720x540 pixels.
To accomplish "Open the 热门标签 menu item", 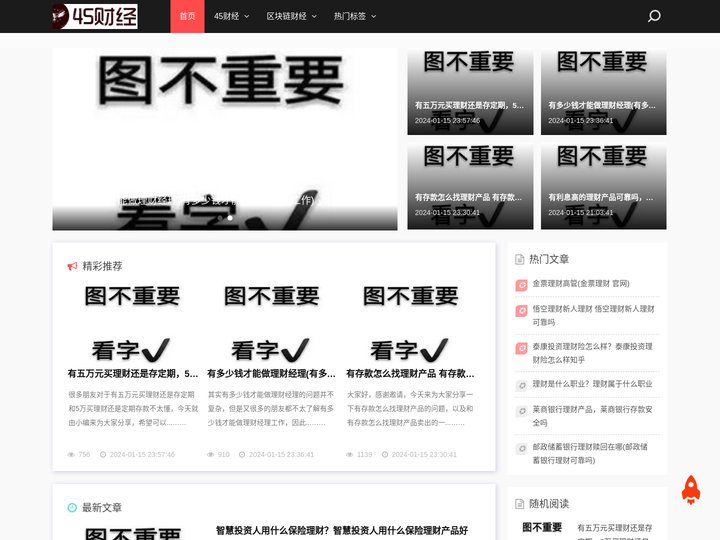I will [350, 17].
